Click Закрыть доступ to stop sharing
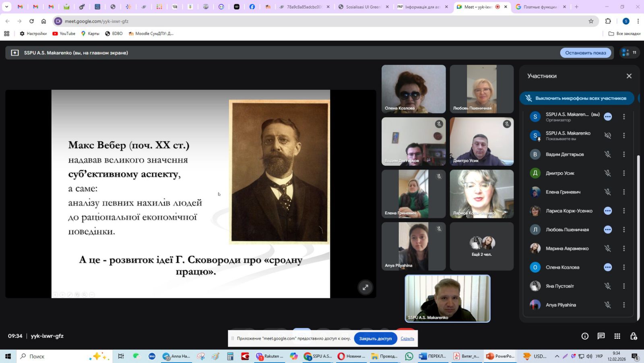 coord(375,338)
